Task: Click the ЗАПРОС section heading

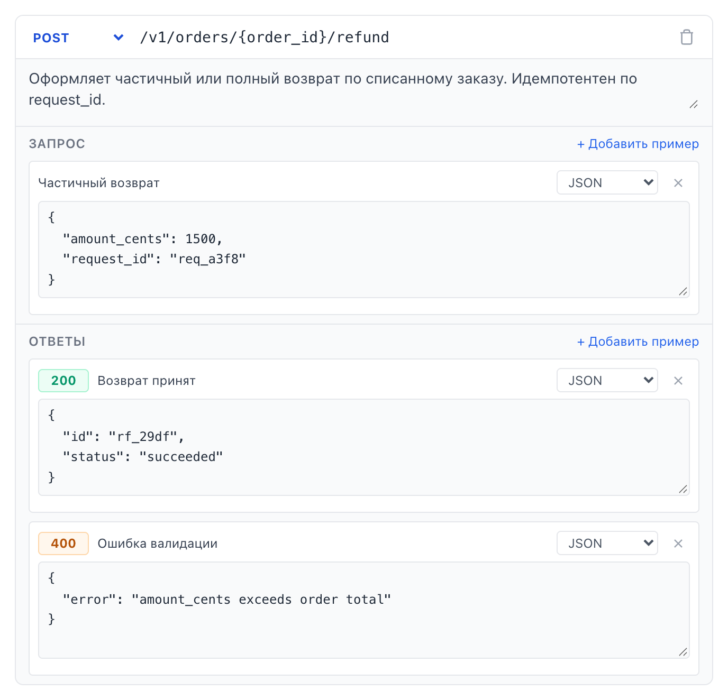Action: pos(57,144)
